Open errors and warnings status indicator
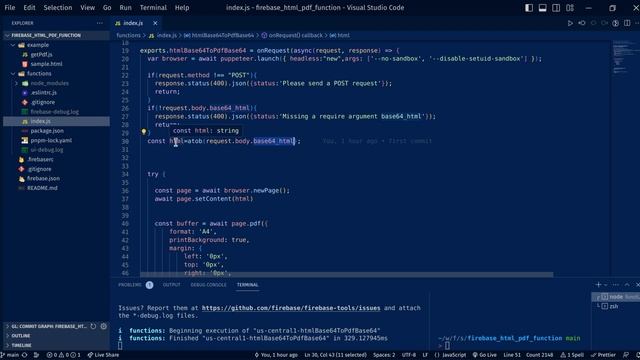 pyautogui.click(x=63, y=355)
